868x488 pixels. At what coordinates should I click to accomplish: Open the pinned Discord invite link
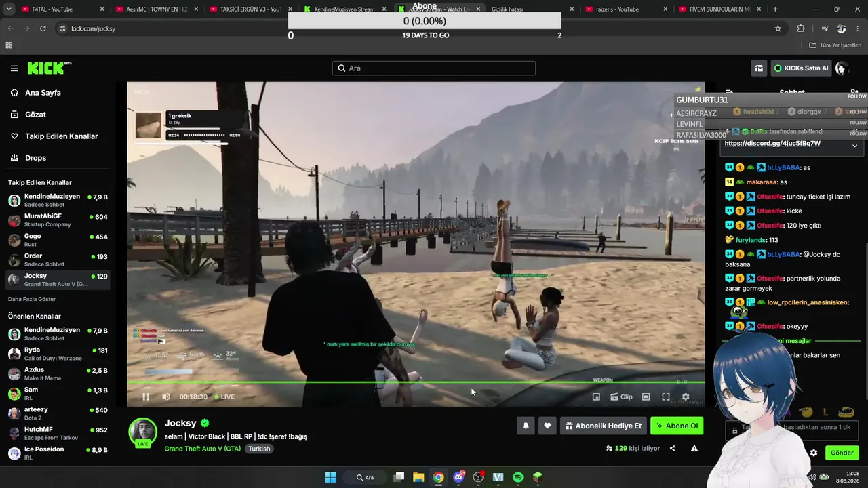point(772,144)
